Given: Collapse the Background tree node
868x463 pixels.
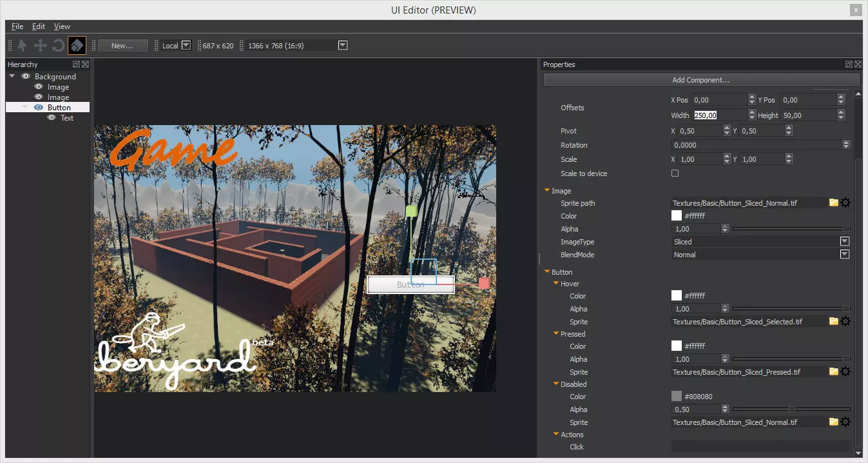Looking at the screenshot, I should tap(12, 77).
